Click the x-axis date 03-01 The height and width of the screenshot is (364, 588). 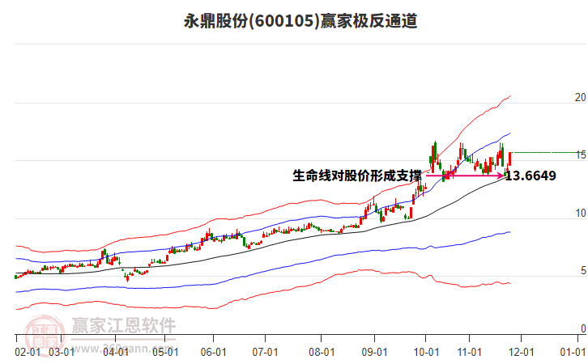pyautogui.click(x=62, y=353)
